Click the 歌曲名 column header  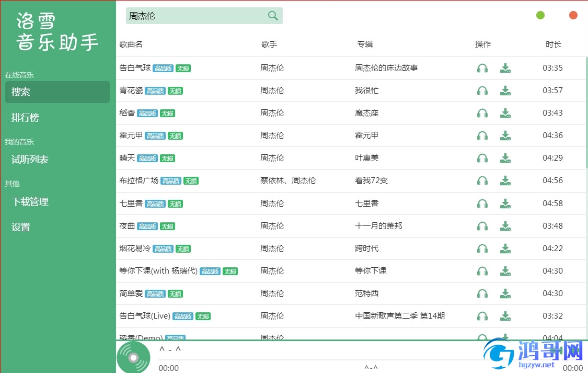(x=131, y=44)
